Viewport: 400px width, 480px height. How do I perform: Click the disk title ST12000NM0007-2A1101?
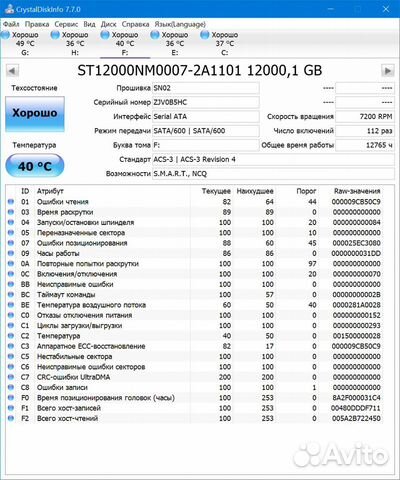(159, 70)
